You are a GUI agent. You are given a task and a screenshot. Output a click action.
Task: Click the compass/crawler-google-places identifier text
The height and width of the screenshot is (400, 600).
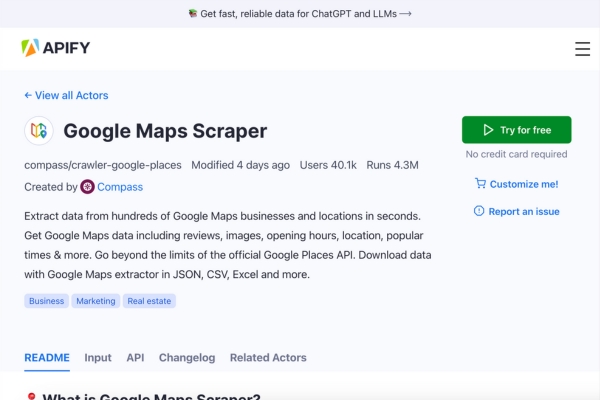point(103,165)
